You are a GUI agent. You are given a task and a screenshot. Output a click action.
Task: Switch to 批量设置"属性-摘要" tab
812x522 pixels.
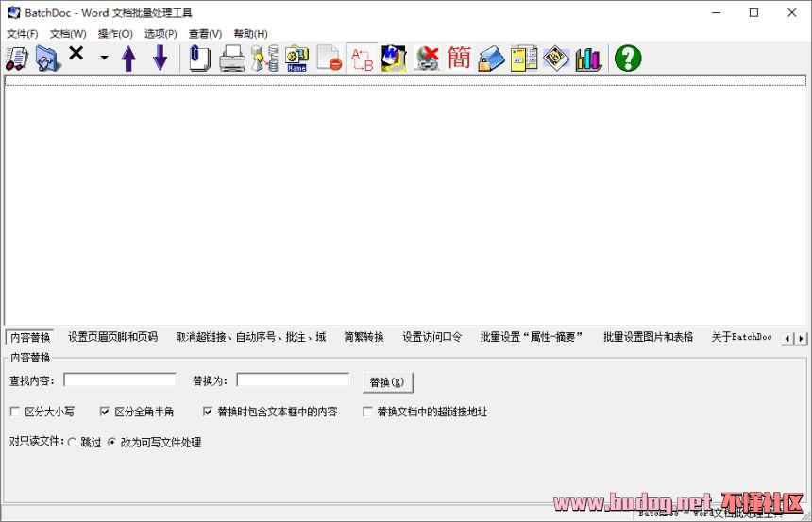coord(532,337)
